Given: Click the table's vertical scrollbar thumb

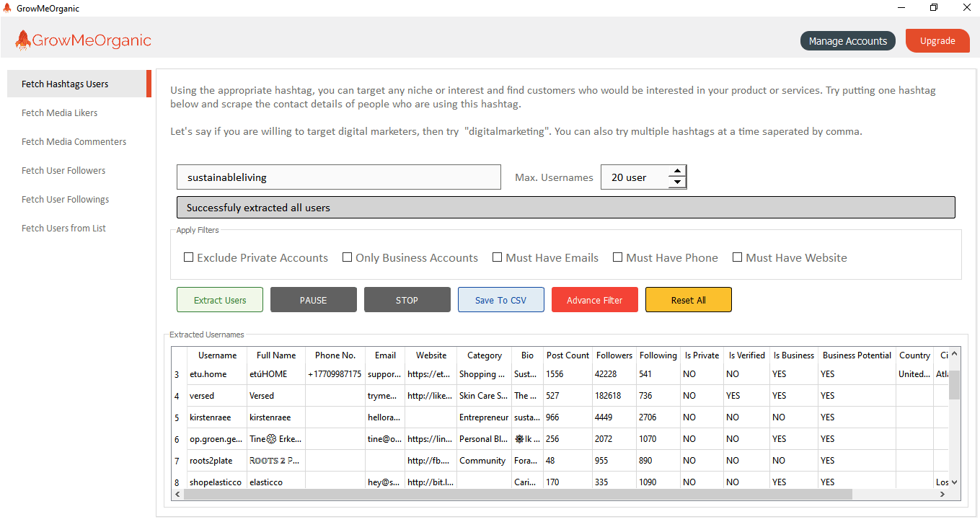Looking at the screenshot, I should click(x=954, y=385).
